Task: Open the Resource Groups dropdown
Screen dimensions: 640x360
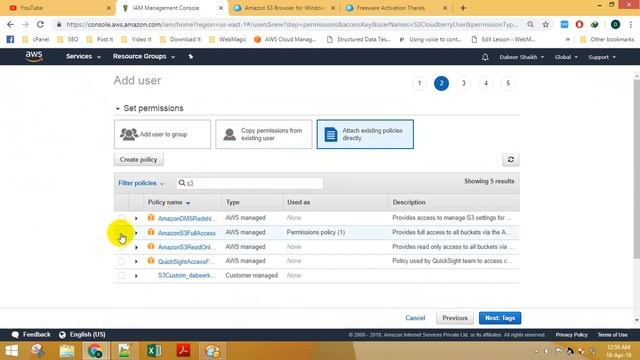Action: point(144,56)
